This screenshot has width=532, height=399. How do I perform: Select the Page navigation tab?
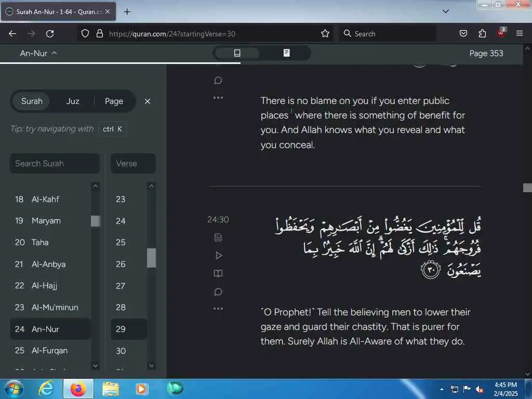pos(114,101)
